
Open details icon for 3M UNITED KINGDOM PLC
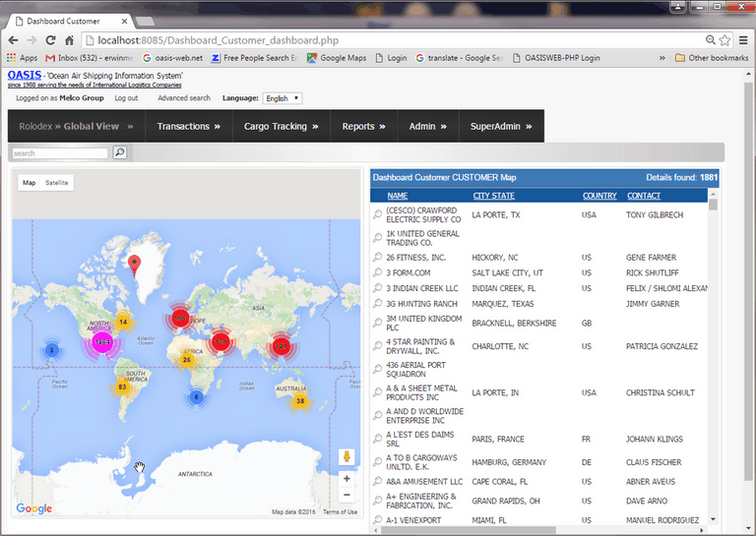[x=378, y=323]
